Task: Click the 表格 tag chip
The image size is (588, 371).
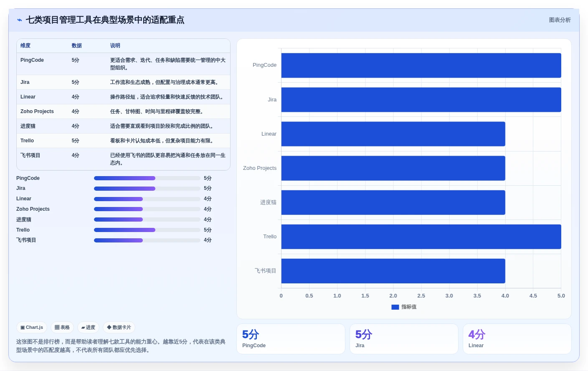Action: pos(62,328)
